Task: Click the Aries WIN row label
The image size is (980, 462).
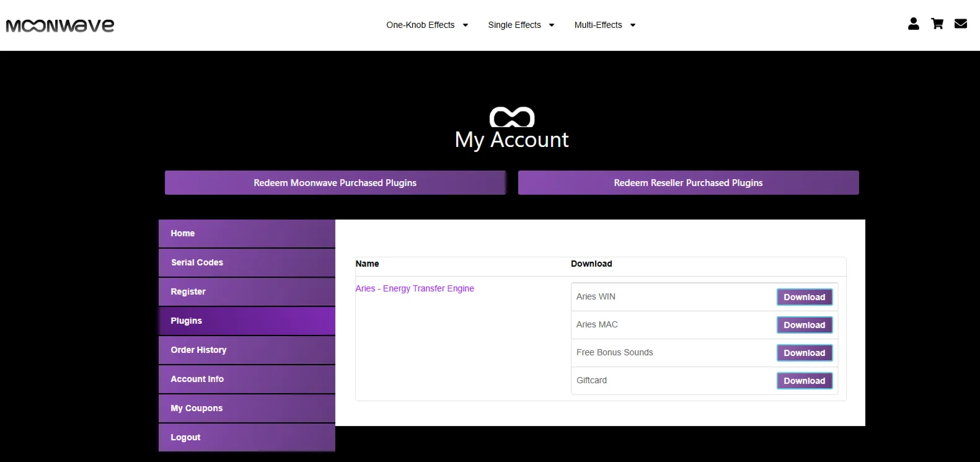Action: click(x=596, y=296)
